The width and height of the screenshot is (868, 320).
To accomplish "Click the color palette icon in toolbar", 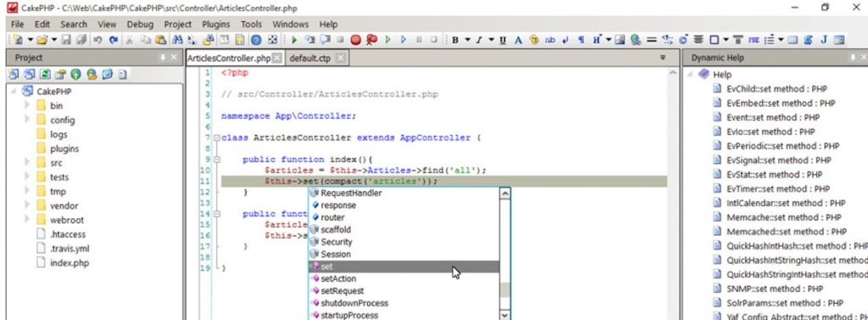I will pos(534,40).
